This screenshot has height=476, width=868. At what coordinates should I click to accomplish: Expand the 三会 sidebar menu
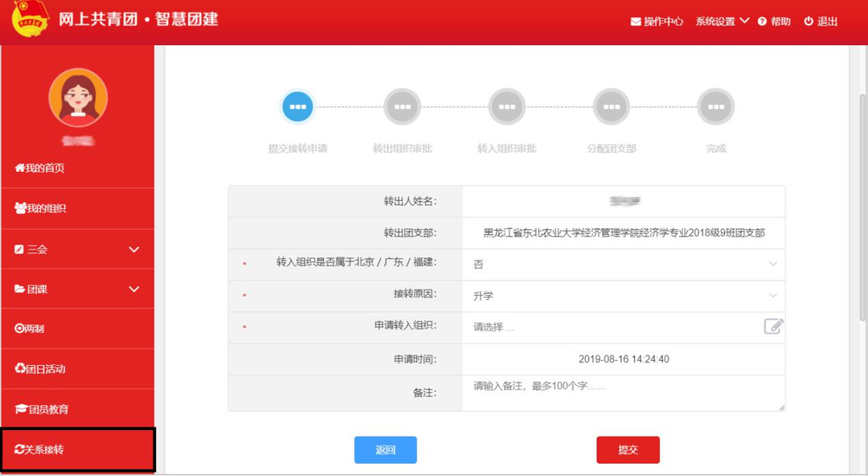[x=77, y=249]
